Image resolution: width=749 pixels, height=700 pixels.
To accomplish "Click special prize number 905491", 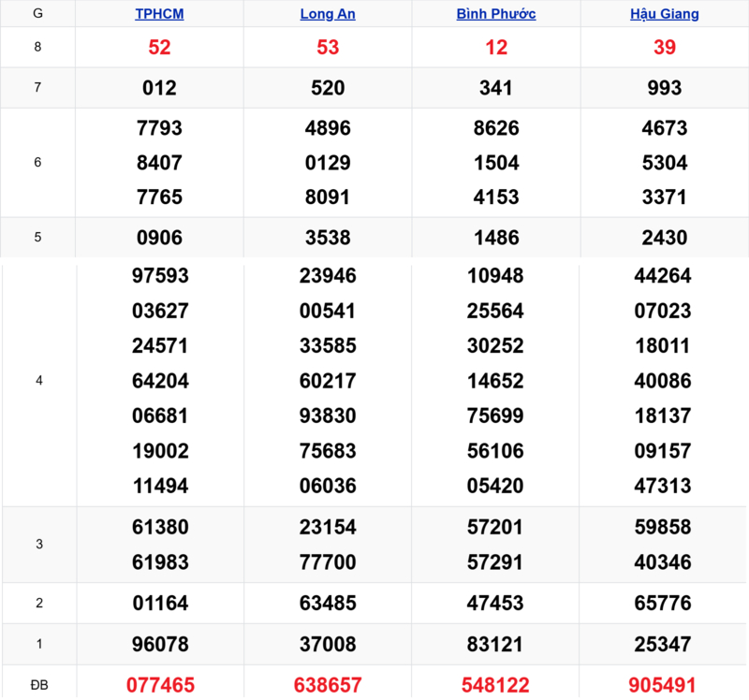I will click(663, 685).
